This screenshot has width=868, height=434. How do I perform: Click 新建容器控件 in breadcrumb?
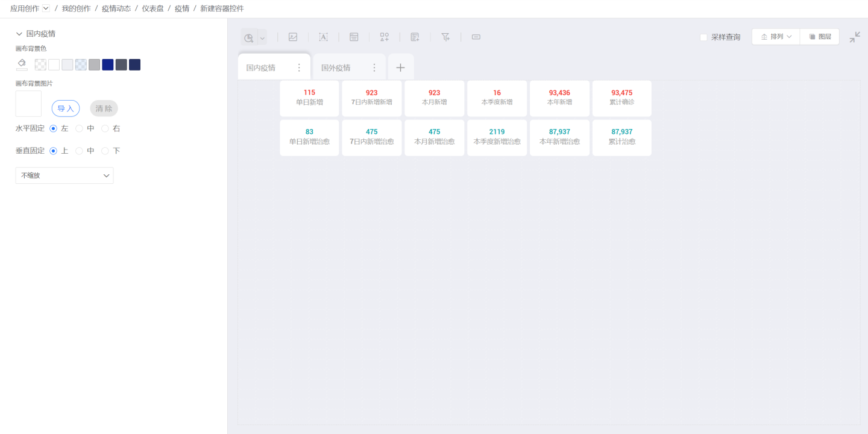pyautogui.click(x=222, y=8)
